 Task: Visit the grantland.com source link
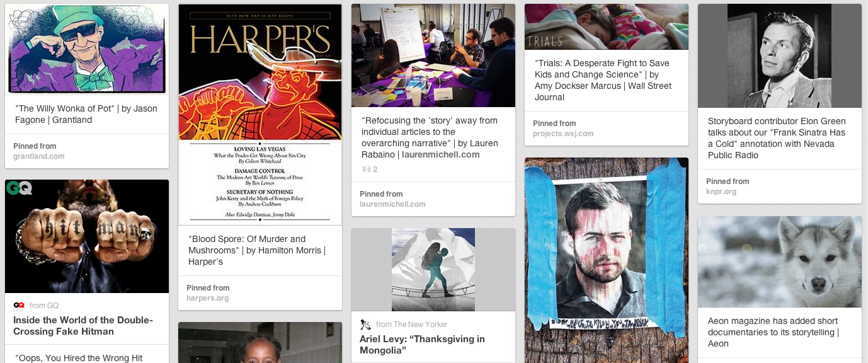click(39, 156)
